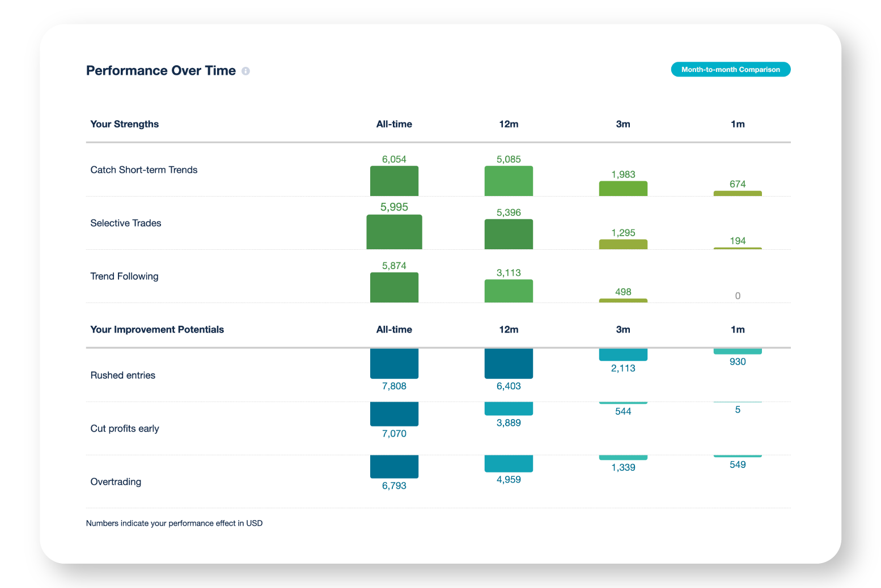Click the Catch Short-term Trends row label

[x=144, y=170]
